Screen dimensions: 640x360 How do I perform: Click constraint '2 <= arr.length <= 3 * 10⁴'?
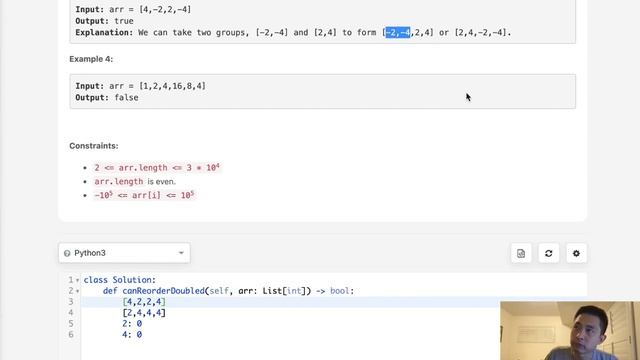tap(157, 168)
